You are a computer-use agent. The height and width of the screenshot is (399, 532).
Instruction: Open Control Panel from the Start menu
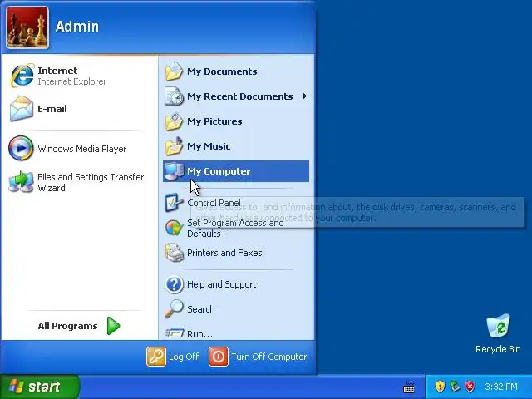pyautogui.click(x=236, y=203)
